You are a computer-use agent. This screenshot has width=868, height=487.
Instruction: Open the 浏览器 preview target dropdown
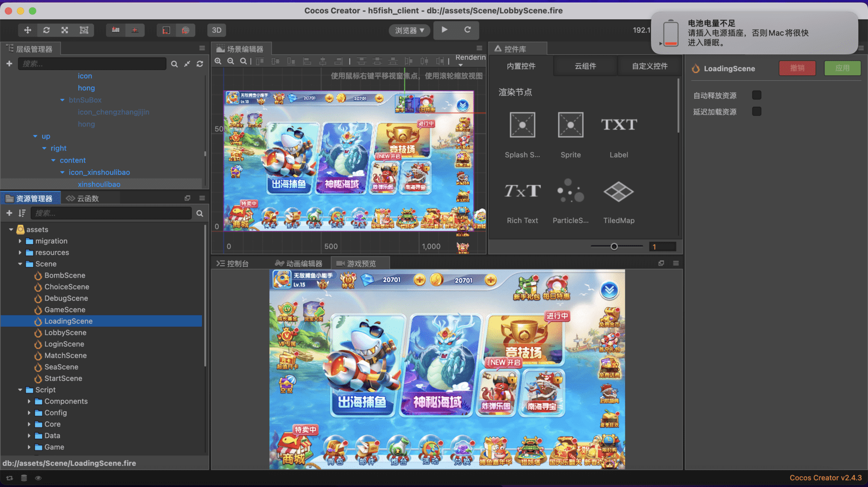click(x=409, y=30)
